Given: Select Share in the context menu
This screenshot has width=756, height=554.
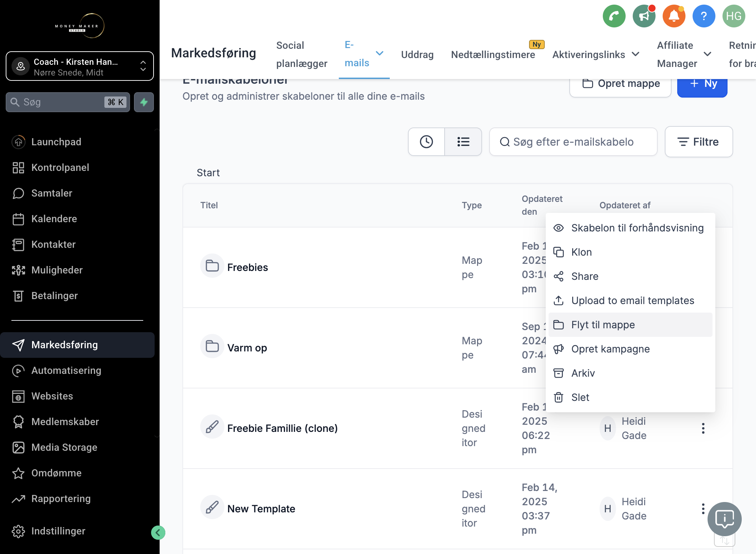Looking at the screenshot, I should point(630,276).
